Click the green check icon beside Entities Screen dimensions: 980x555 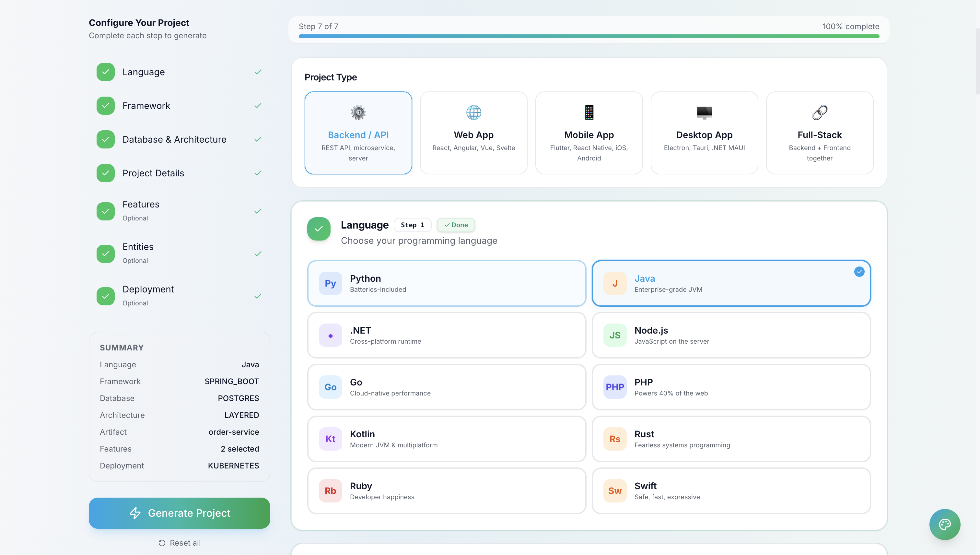point(106,254)
